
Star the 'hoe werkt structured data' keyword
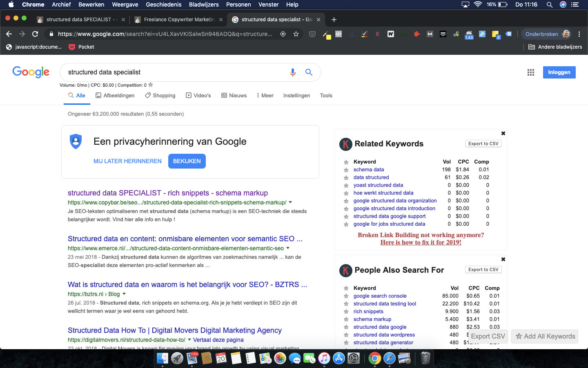[346, 193]
